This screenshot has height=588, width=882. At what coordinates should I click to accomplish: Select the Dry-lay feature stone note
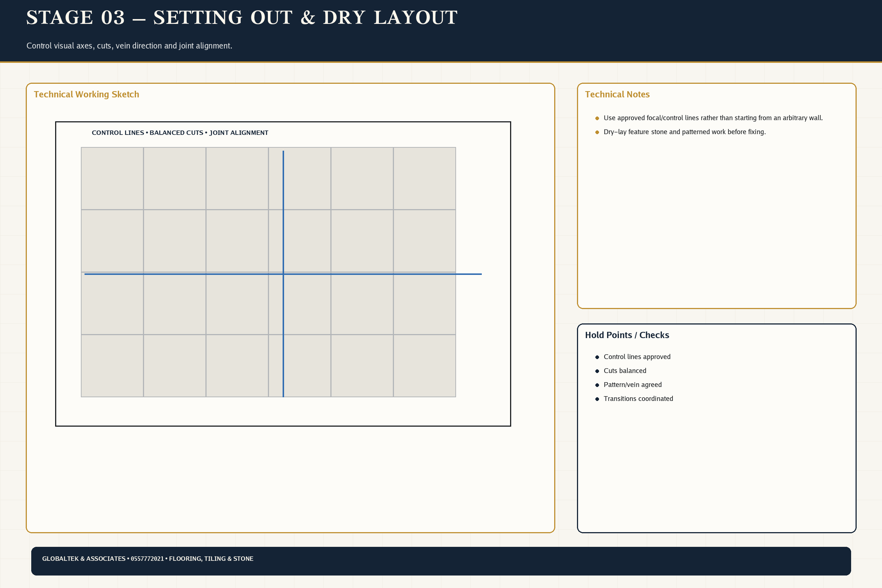click(684, 132)
